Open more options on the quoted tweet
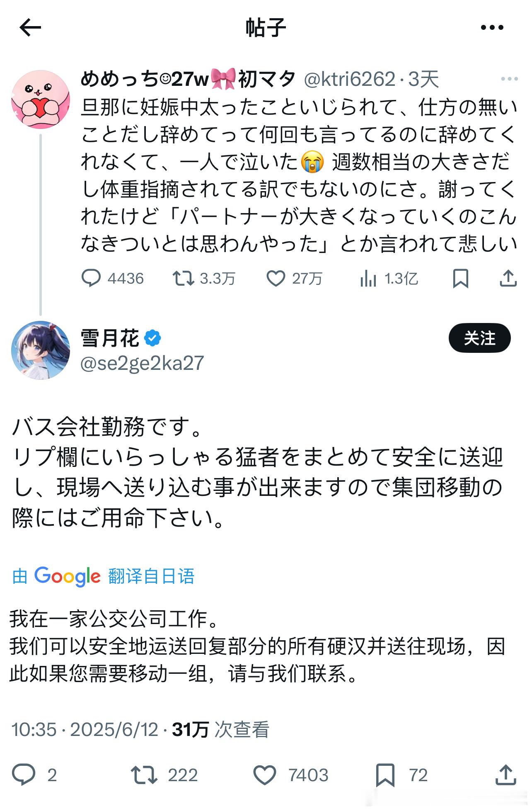The height and width of the screenshot is (811, 532). (x=509, y=79)
